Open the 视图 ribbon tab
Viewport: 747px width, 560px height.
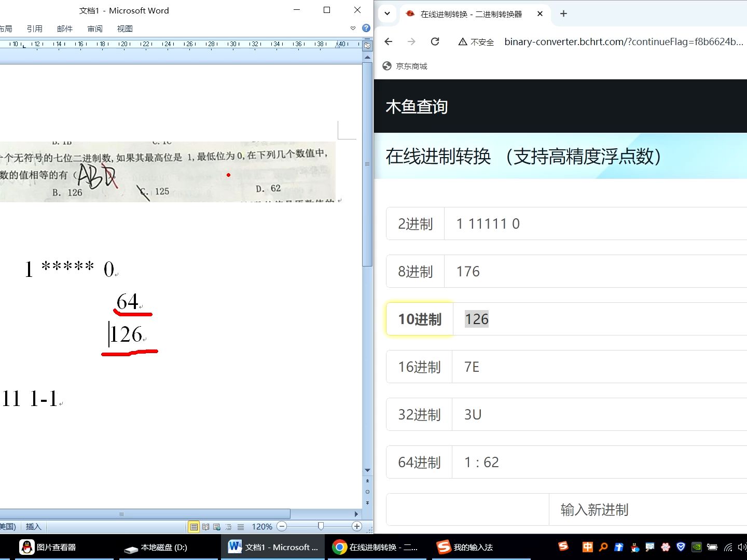point(125,29)
